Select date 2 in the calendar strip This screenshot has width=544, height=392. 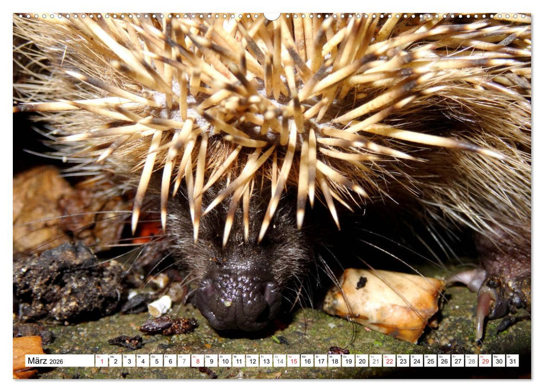tap(115, 361)
